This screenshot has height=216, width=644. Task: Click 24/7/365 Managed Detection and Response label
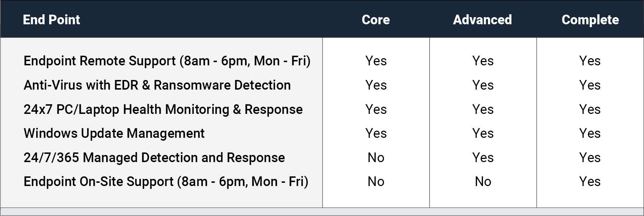[154, 157]
